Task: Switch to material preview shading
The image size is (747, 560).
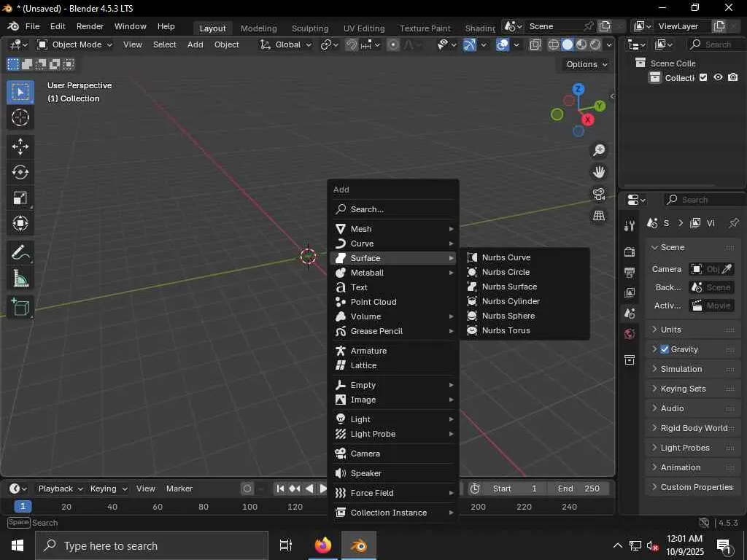Action: pos(581,44)
